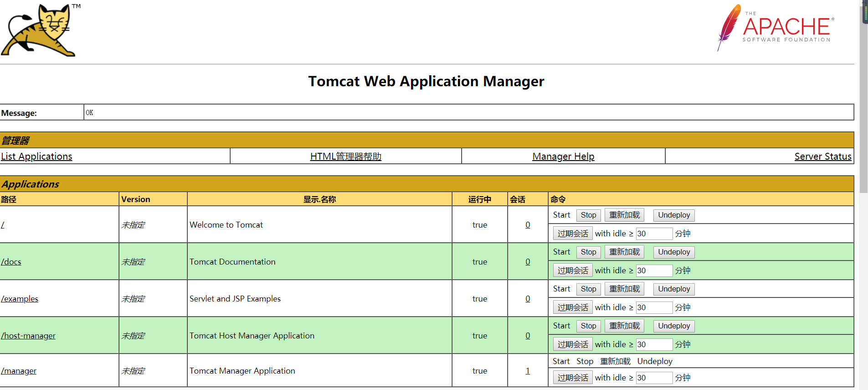This screenshot has width=868, height=390.
Task: Edit idle minutes field for /host-manager
Action: pos(654,344)
